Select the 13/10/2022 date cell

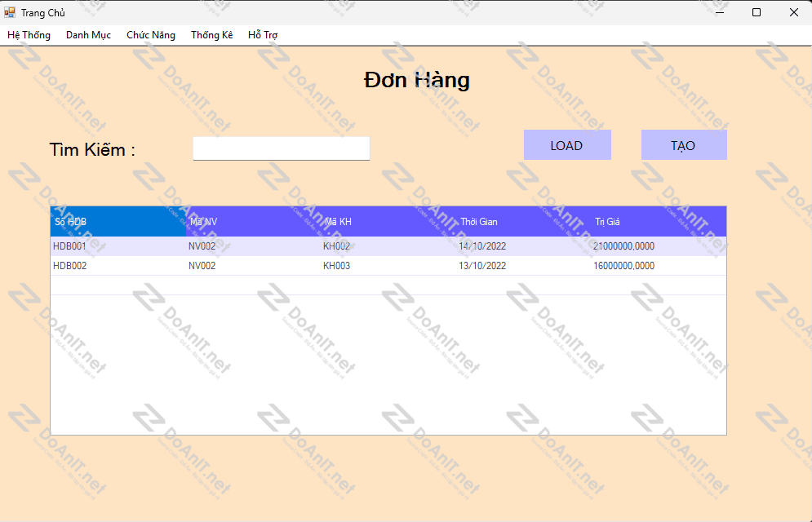[524, 266]
